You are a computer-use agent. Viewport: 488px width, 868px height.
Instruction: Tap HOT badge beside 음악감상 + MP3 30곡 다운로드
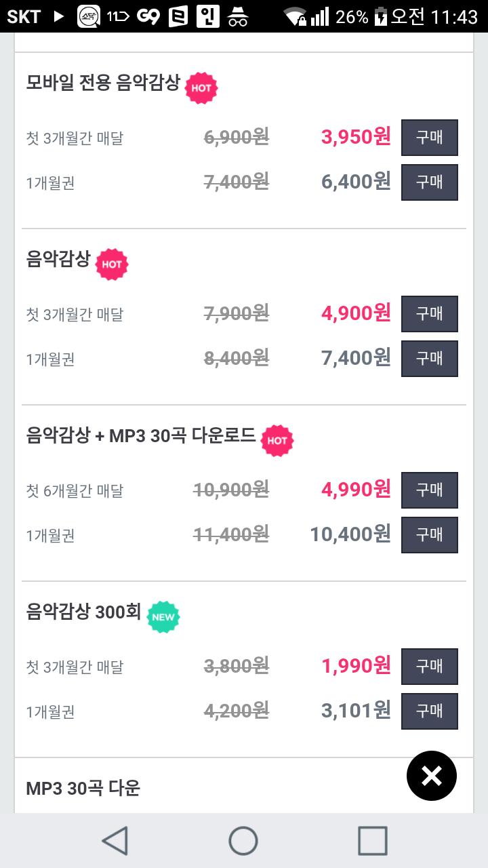(277, 440)
